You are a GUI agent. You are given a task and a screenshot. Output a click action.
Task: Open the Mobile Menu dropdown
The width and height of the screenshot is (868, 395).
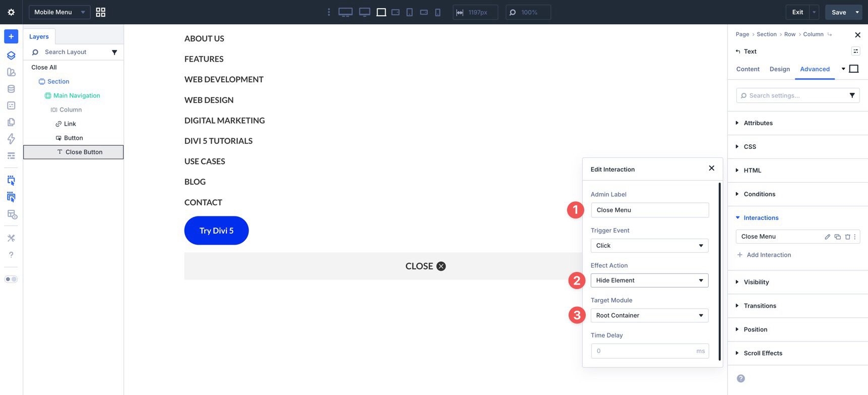coord(59,12)
